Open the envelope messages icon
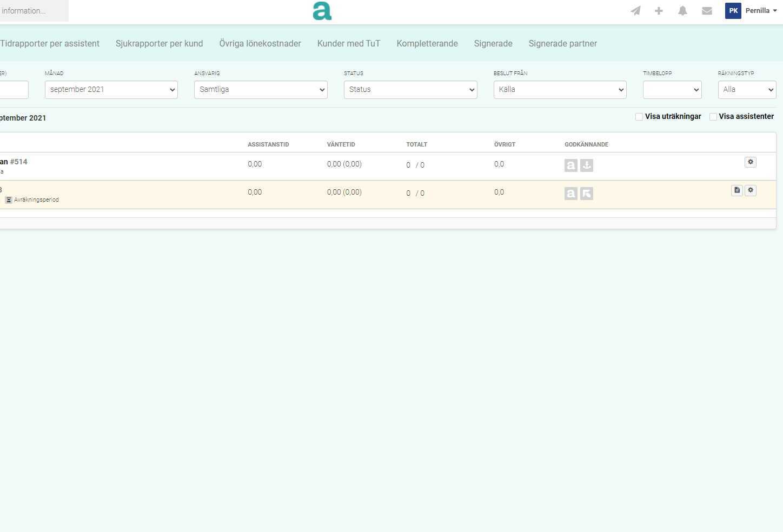783x532 pixels. pyautogui.click(x=707, y=11)
